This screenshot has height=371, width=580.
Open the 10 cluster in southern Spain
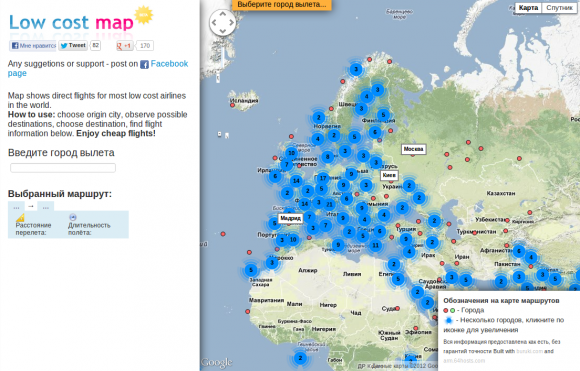coord(293,239)
